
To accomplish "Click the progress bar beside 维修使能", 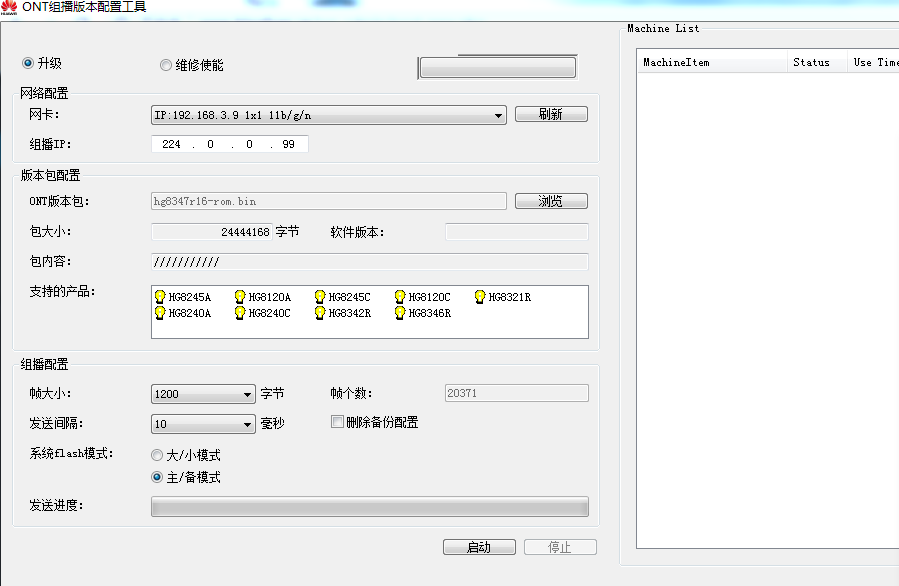I will click(498, 68).
